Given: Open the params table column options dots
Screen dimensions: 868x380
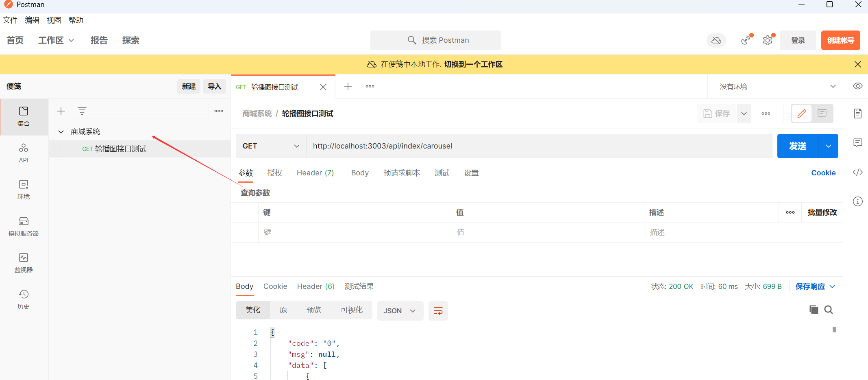Looking at the screenshot, I should [x=790, y=212].
